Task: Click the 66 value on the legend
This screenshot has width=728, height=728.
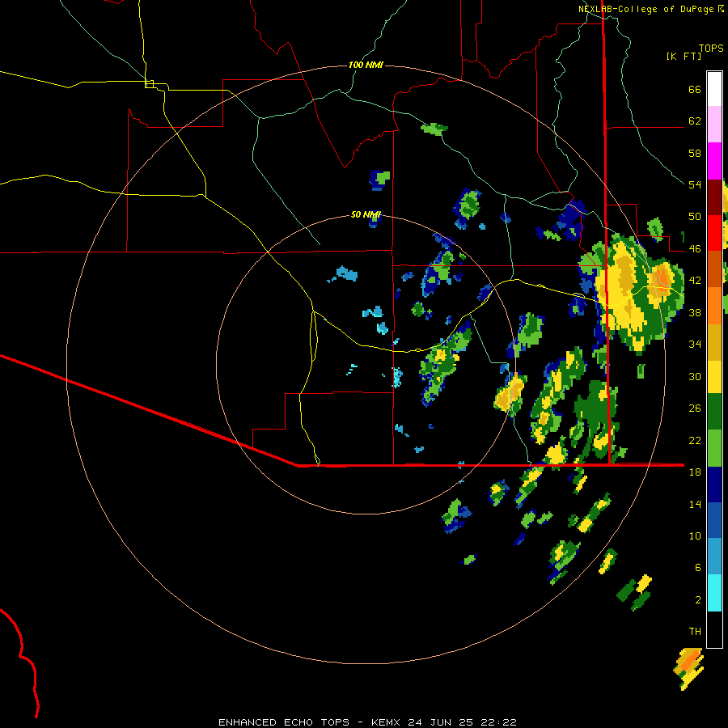Action: (695, 90)
